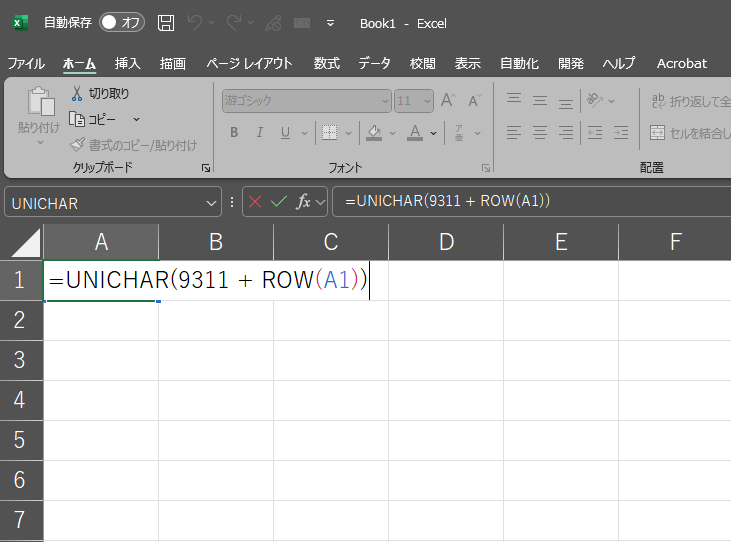Click 書式のコピー/貼り付け format painter
The image size is (731, 542).
click(133, 145)
